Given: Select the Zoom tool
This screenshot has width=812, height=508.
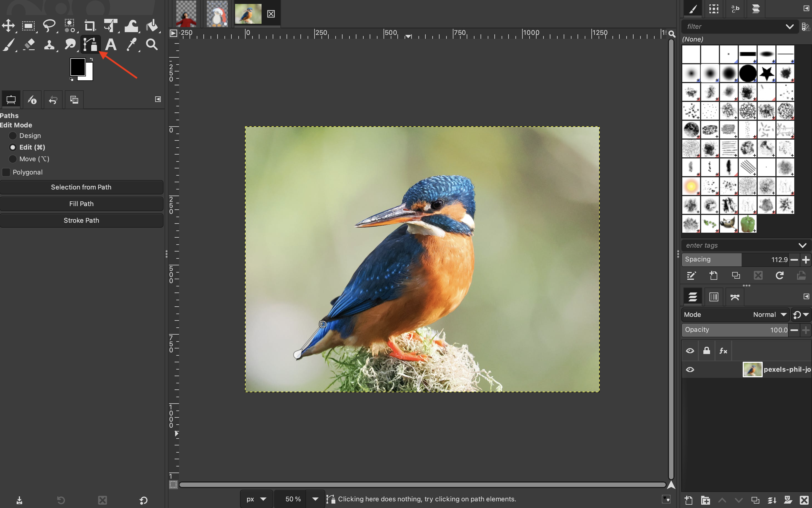Looking at the screenshot, I should point(152,44).
